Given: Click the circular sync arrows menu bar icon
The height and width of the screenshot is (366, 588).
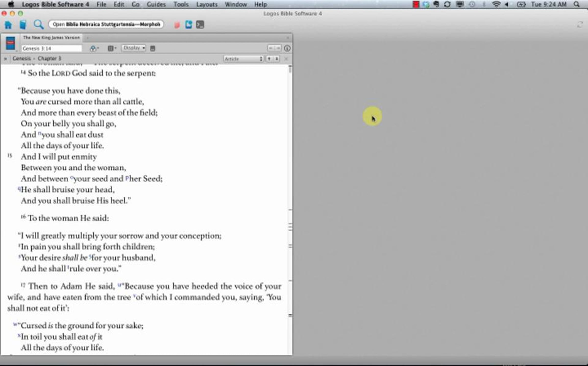Looking at the screenshot, I should click(447, 4).
